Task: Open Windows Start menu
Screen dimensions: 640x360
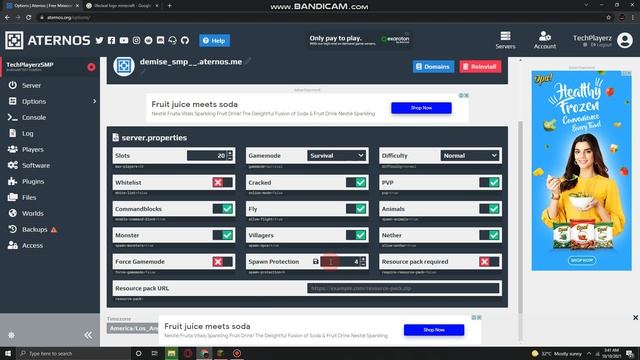Action: [8, 353]
